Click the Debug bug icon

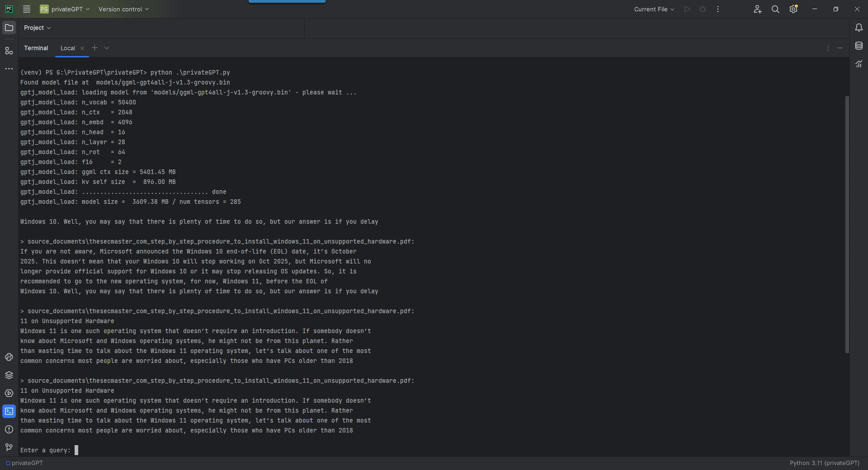(703, 9)
